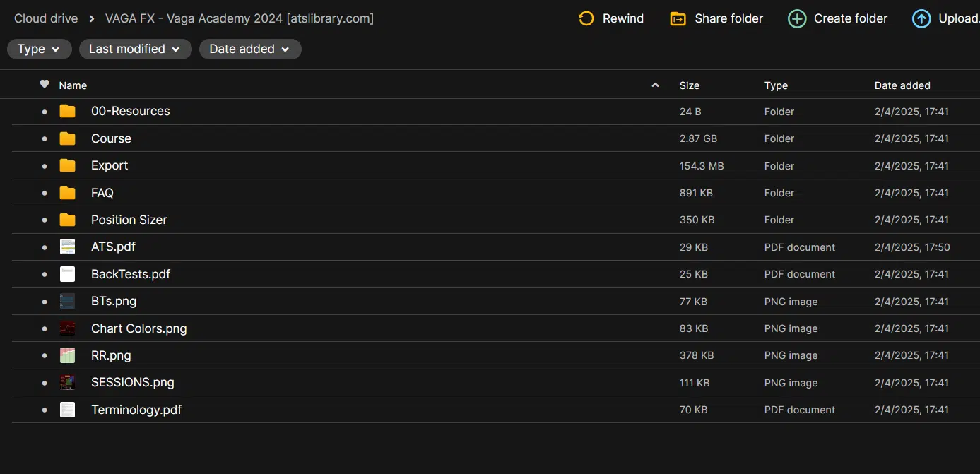Toggle favorite dot for BackTests.pdf
The width and height of the screenshot is (980, 474).
(45, 274)
